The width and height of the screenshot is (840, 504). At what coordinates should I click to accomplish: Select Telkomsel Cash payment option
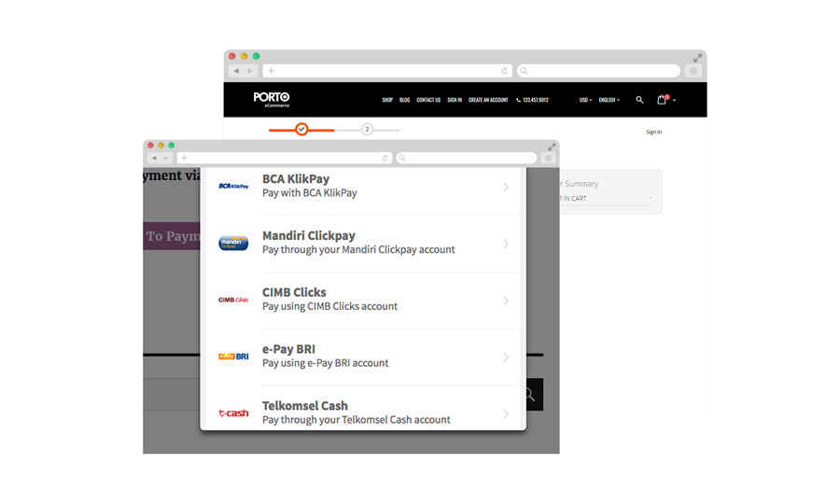[363, 408]
